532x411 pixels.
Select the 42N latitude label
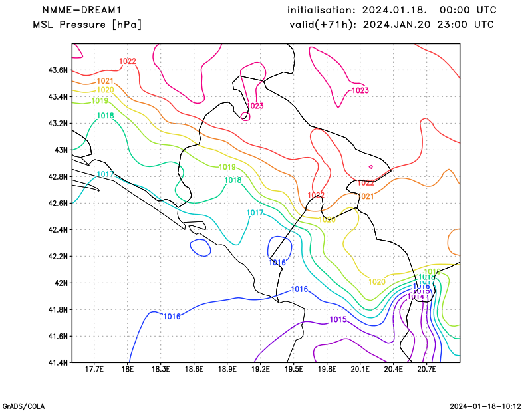click(61, 283)
